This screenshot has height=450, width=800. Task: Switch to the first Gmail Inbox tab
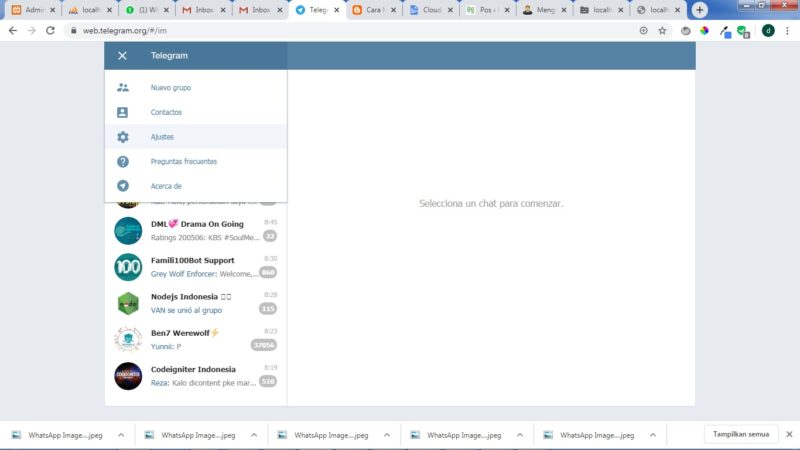tap(204, 10)
